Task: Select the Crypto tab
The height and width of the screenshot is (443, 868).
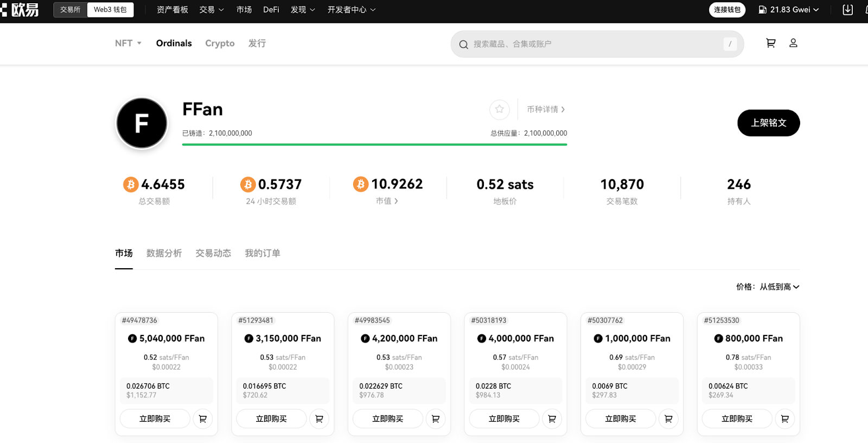Action: click(220, 43)
